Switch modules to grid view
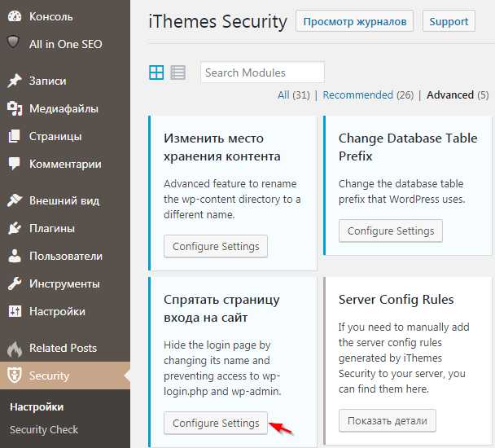 pos(156,72)
